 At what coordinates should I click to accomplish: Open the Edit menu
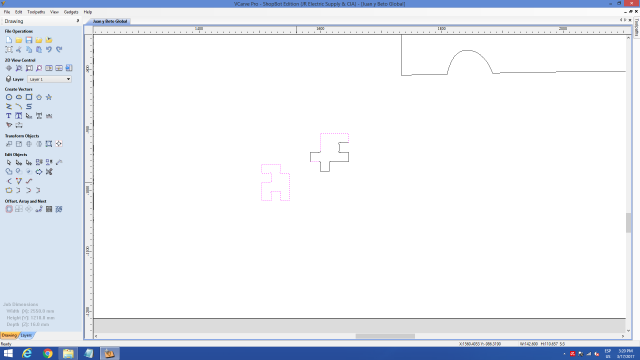[18, 12]
